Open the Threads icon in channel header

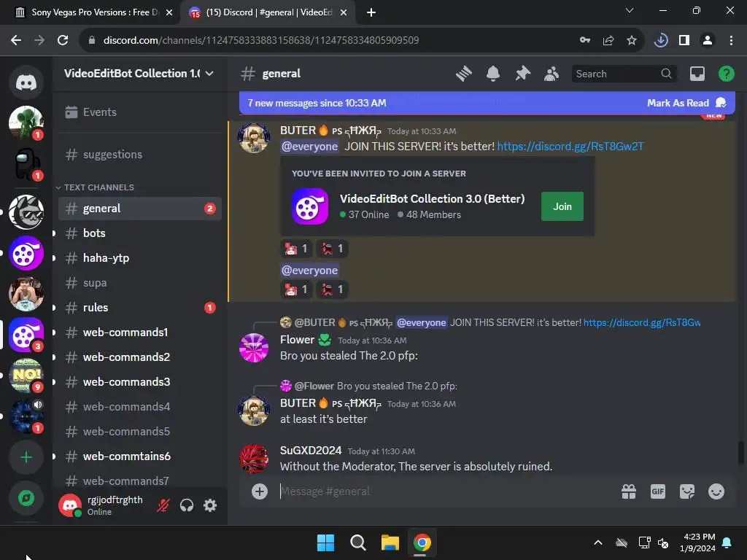(463, 74)
